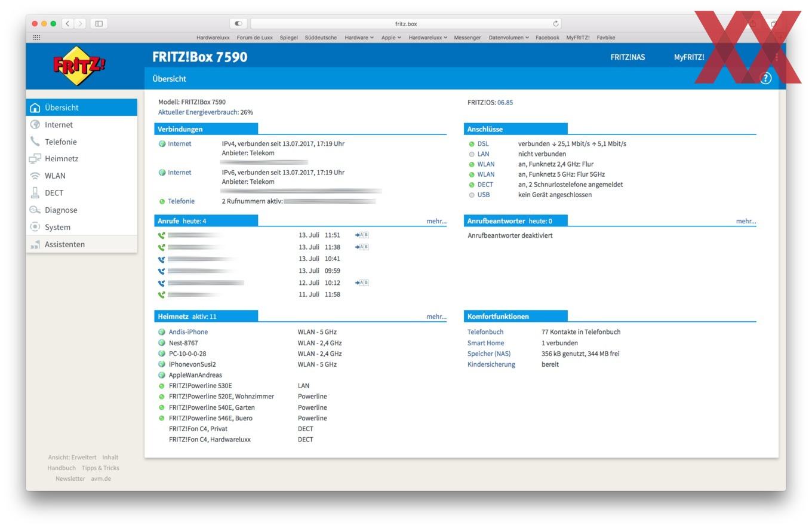This screenshot has width=812, height=528.
Task: Open the Telefonie sidebar section
Action: (x=82, y=142)
